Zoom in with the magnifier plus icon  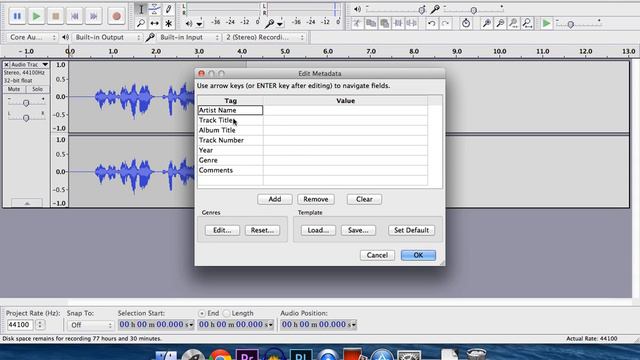pos(487,23)
